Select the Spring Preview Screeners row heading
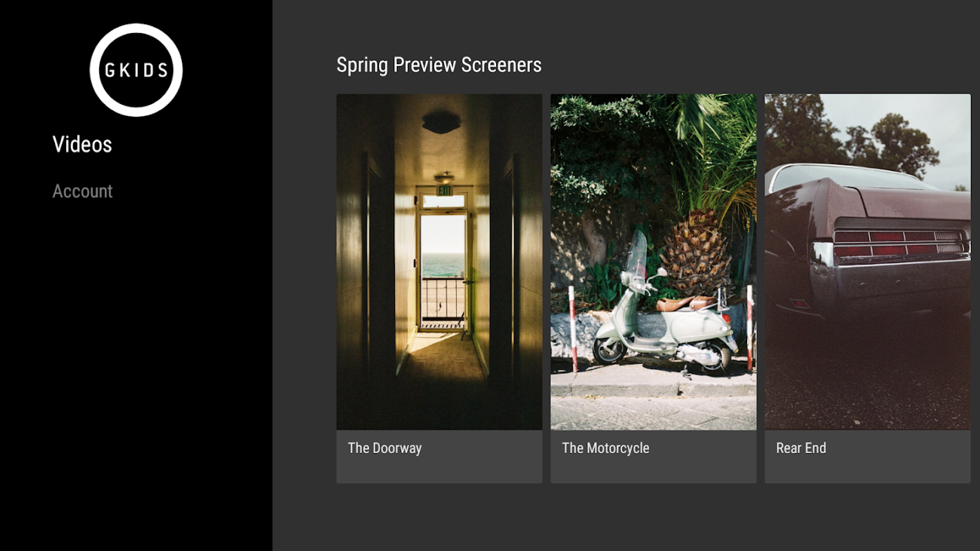Image resolution: width=980 pixels, height=551 pixels. 438,65
